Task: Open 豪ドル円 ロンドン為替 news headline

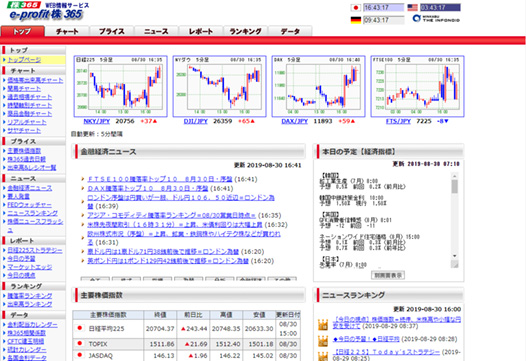Action: pyautogui.click(x=163, y=252)
